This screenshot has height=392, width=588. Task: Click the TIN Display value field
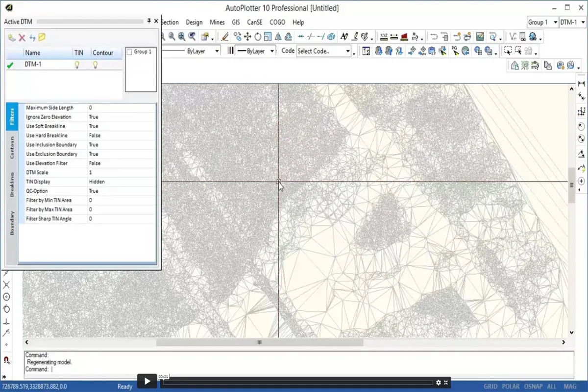(122, 182)
